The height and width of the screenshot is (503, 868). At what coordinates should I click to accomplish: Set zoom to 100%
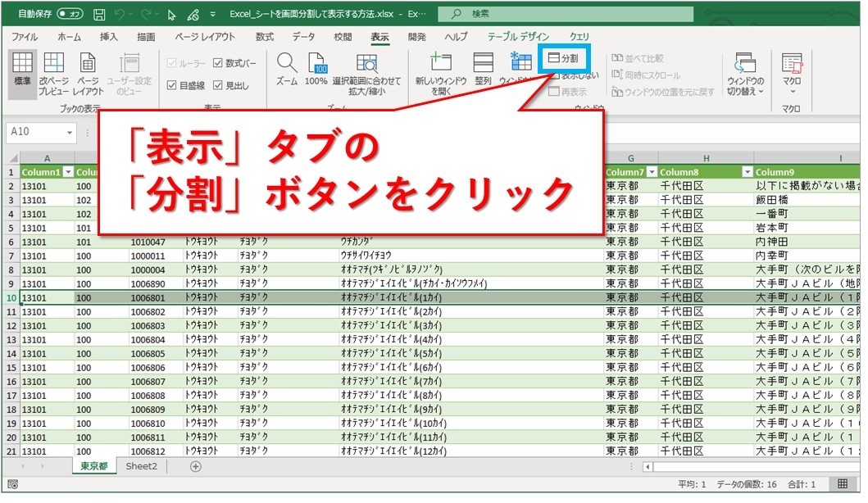point(316,69)
